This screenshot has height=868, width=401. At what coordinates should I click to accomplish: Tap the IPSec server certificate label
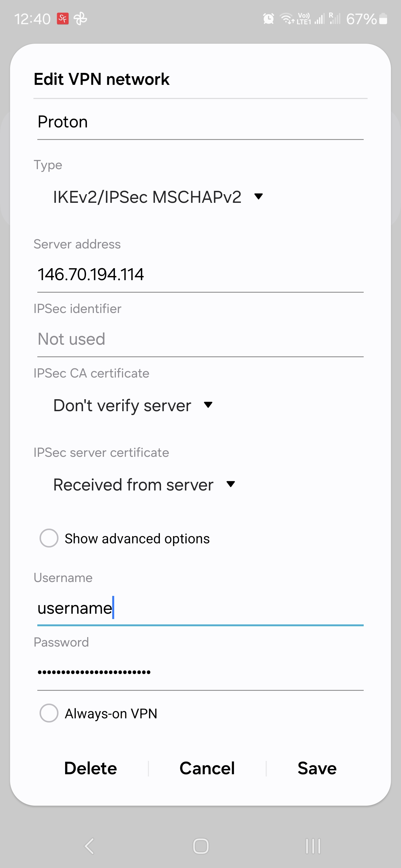(101, 453)
